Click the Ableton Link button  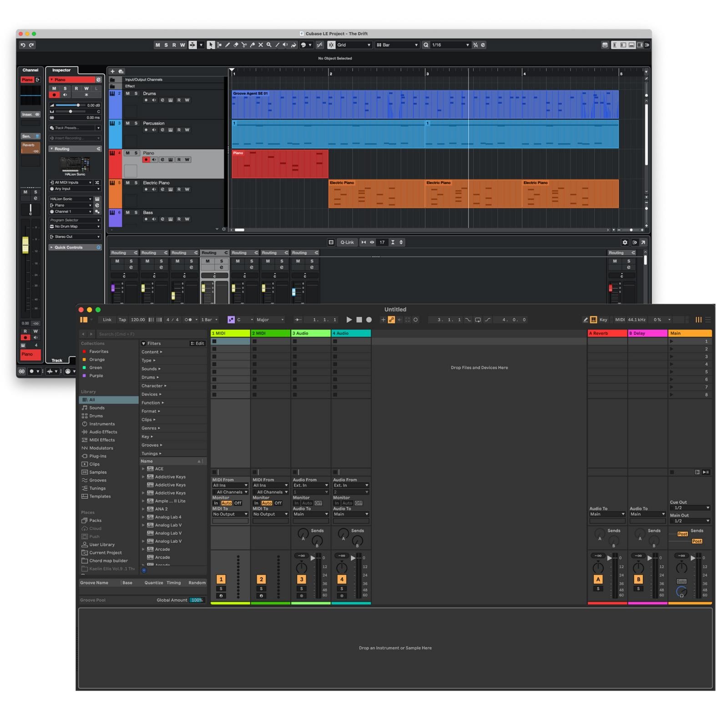coord(107,320)
